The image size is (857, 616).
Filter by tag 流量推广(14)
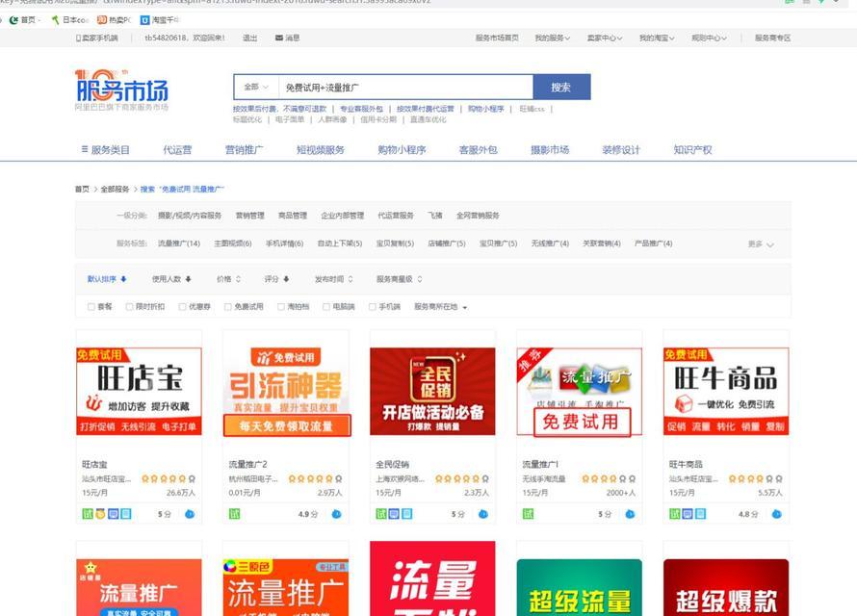pos(179,244)
